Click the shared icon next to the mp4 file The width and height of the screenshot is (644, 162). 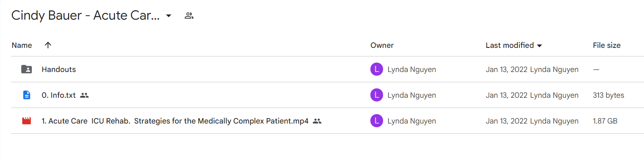pos(317,121)
